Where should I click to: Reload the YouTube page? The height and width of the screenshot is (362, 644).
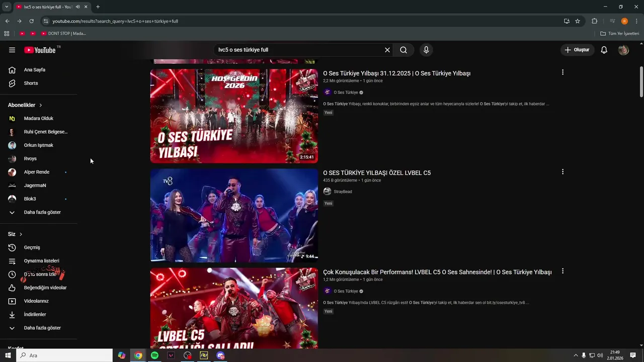click(31, 21)
